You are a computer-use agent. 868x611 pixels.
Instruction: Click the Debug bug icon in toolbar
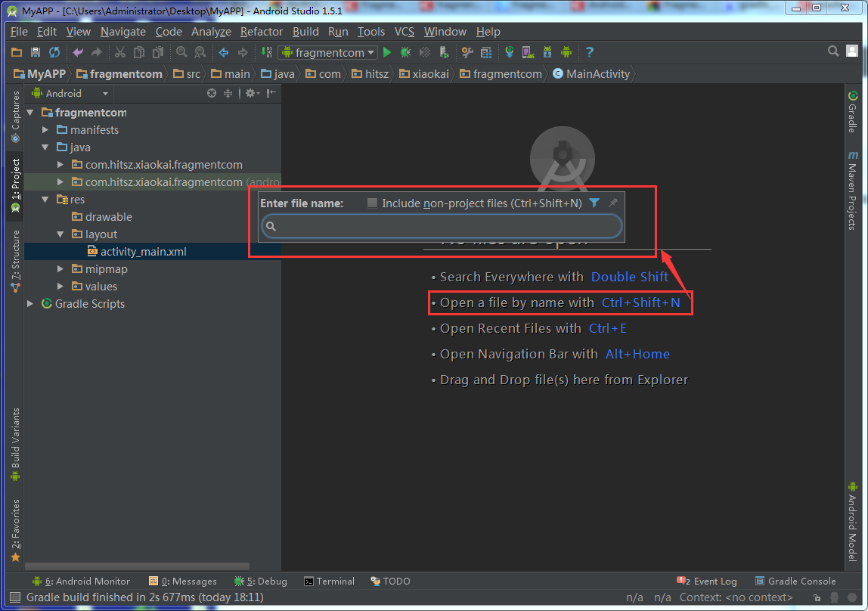(406, 52)
